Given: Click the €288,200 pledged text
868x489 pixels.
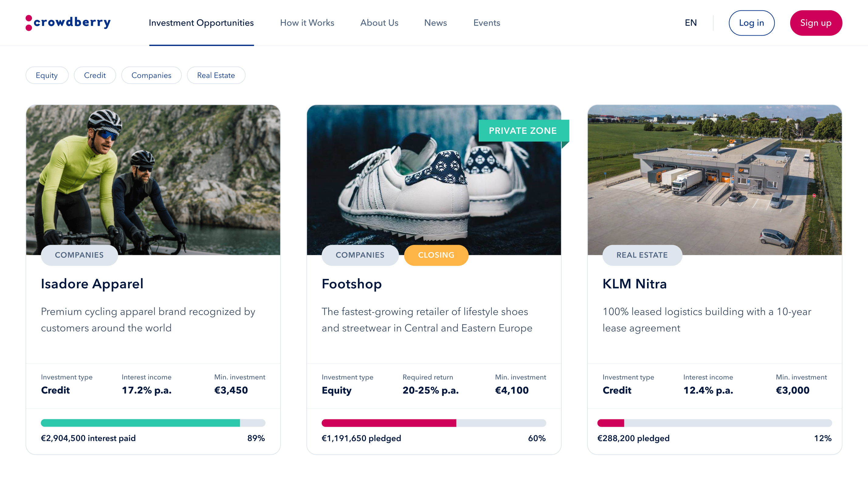Looking at the screenshot, I should 633,438.
